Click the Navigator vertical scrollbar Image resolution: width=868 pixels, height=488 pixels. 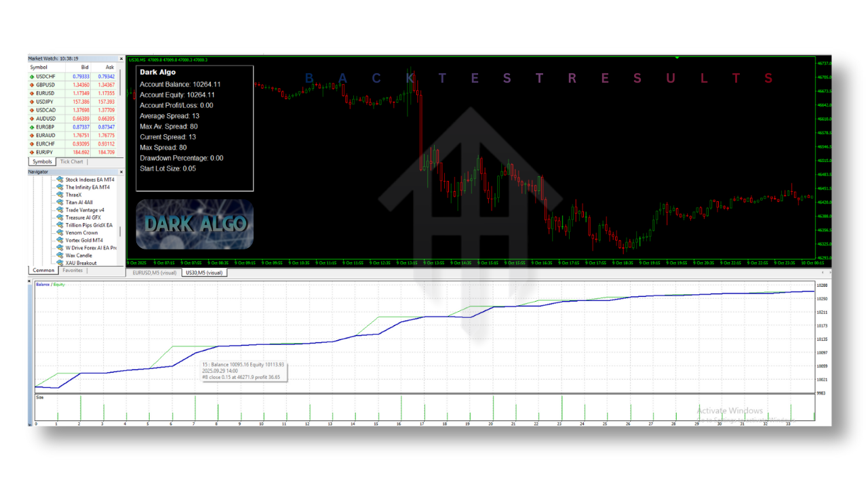(x=121, y=230)
